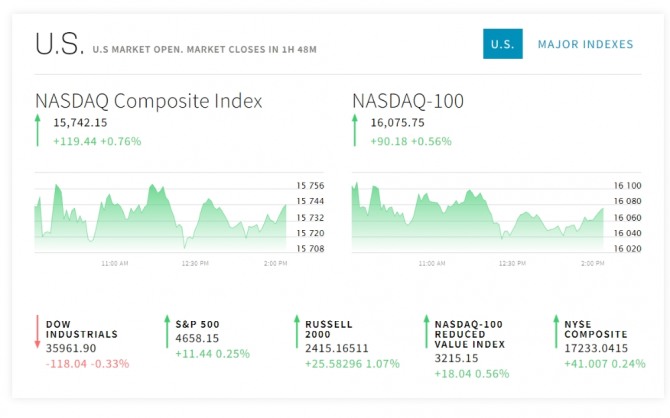Click the S&P 500 up arrow icon

[x=167, y=332]
